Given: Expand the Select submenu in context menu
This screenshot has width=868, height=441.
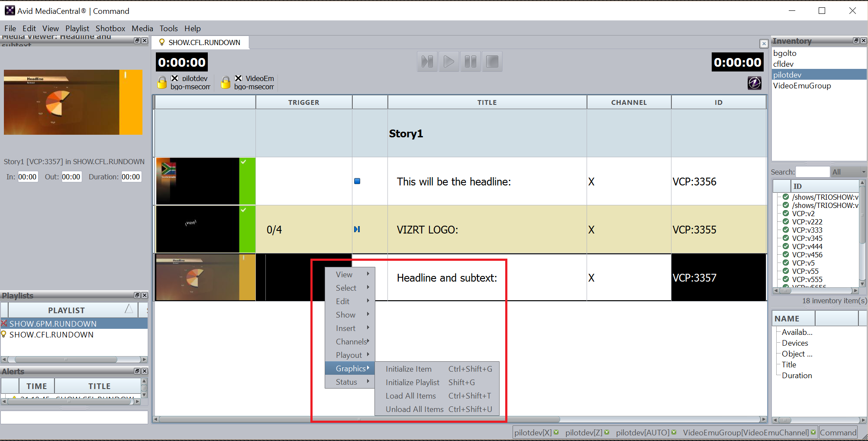Looking at the screenshot, I should coord(350,288).
